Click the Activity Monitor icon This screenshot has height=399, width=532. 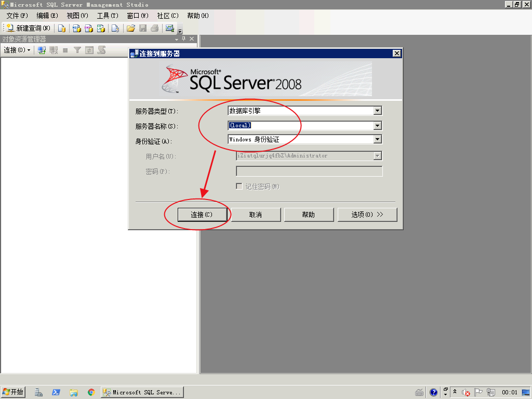(x=170, y=28)
